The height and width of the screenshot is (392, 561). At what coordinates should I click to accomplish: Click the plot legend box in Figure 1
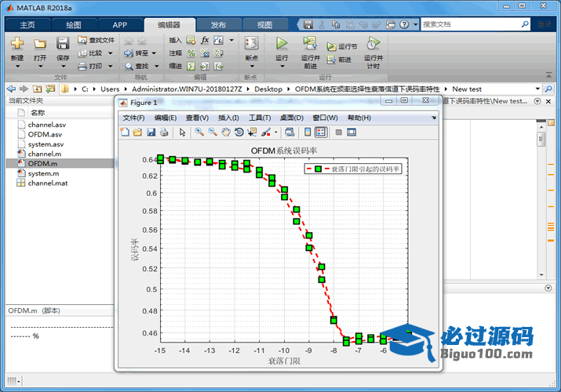[353, 169]
